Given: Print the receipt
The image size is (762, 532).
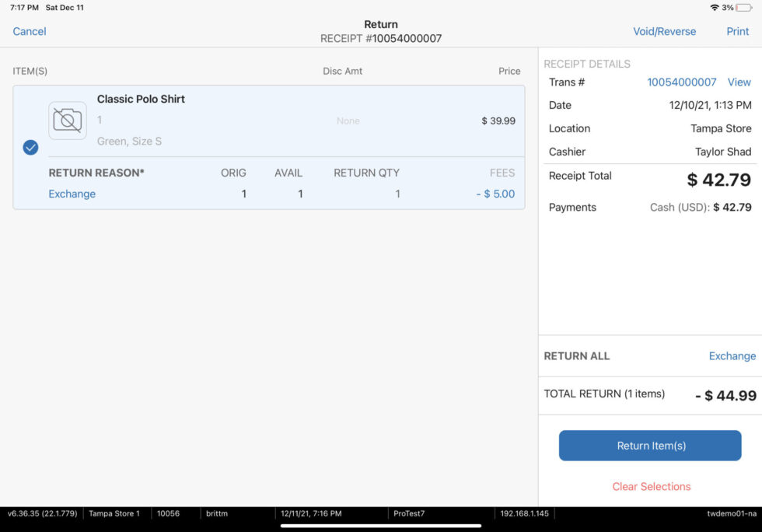Looking at the screenshot, I should [x=737, y=31].
